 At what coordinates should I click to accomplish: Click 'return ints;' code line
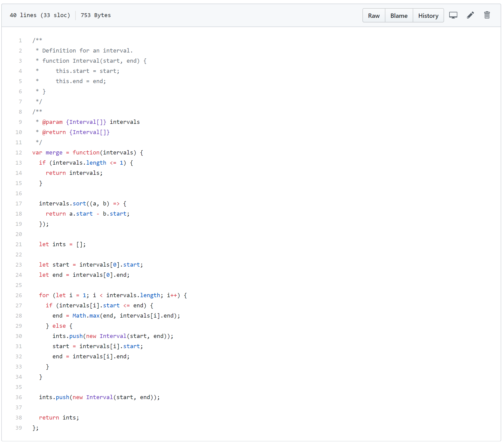(59, 417)
